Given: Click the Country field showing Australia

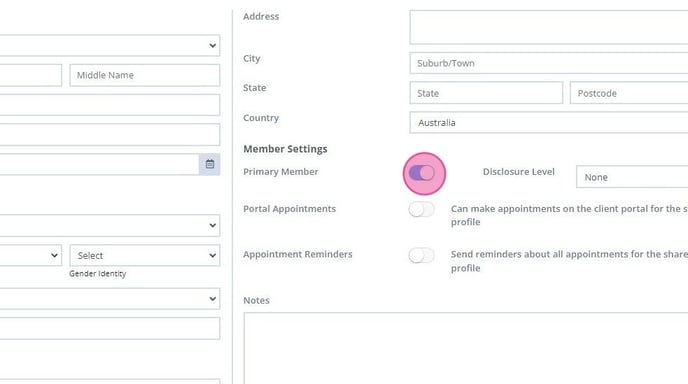Looking at the screenshot, I should click(x=549, y=122).
